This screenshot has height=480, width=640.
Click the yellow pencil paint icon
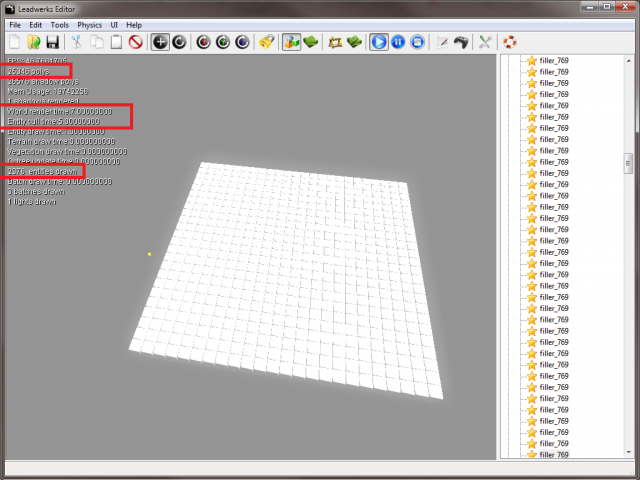266,42
